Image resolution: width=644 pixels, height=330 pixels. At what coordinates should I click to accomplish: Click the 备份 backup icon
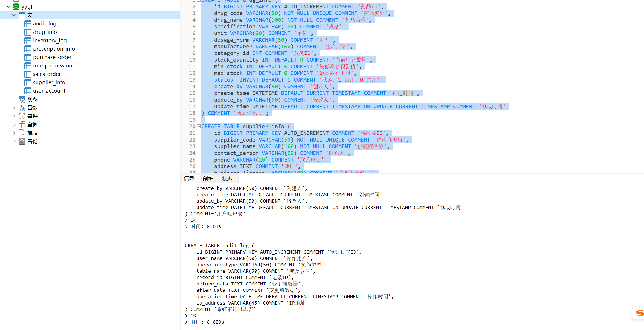click(22, 141)
